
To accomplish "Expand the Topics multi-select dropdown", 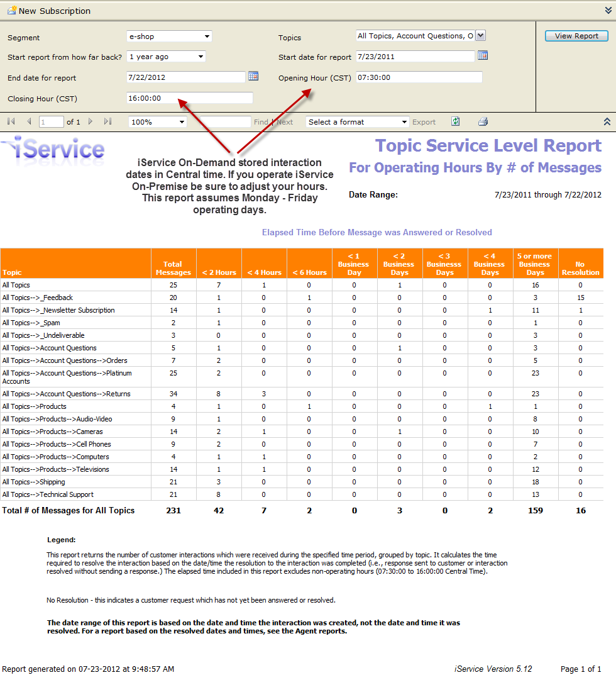I will (x=480, y=36).
